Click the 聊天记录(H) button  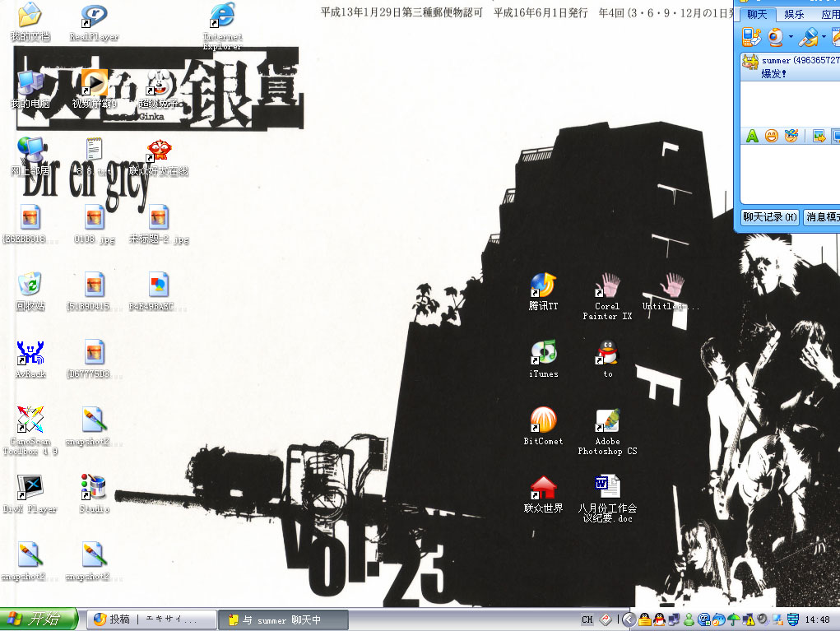[x=770, y=217]
